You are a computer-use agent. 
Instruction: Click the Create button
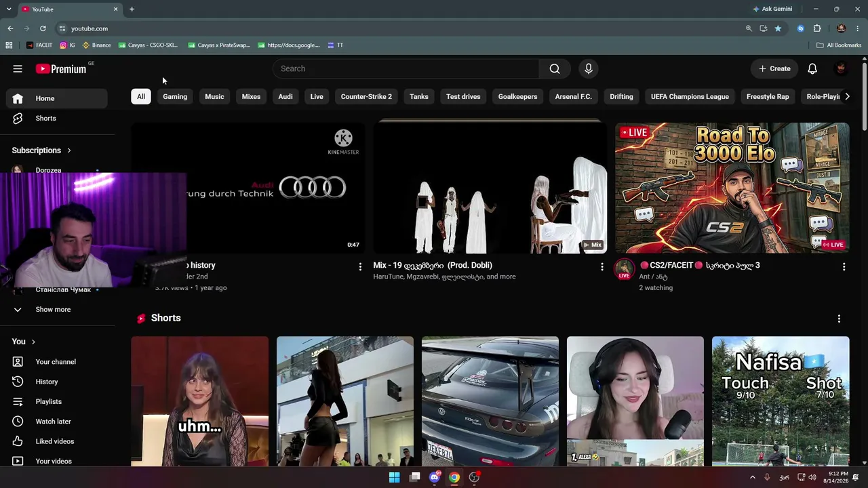[x=774, y=68]
